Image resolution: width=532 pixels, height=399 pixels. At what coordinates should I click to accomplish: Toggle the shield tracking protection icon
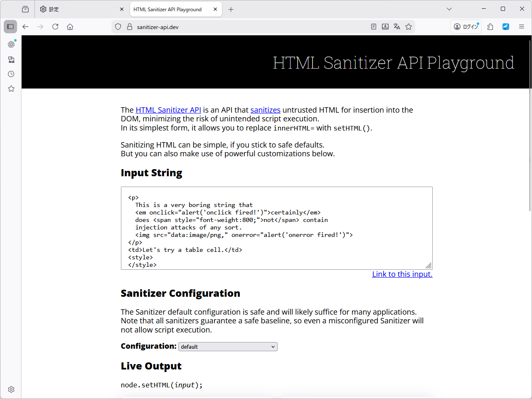pyautogui.click(x=118, y=26)
